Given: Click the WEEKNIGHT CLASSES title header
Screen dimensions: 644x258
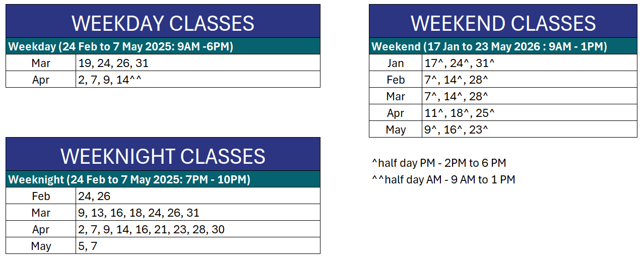Looking at the screenshot, I should 163,156.
